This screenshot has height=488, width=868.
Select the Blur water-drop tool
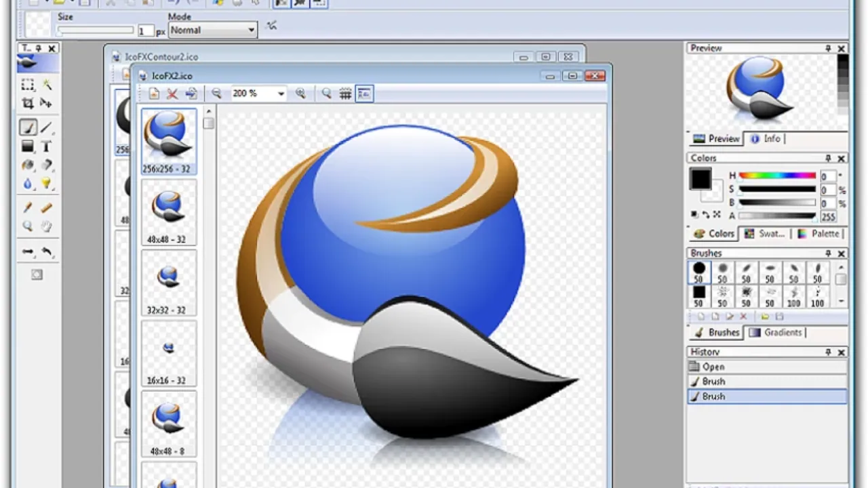coord(28,184)
